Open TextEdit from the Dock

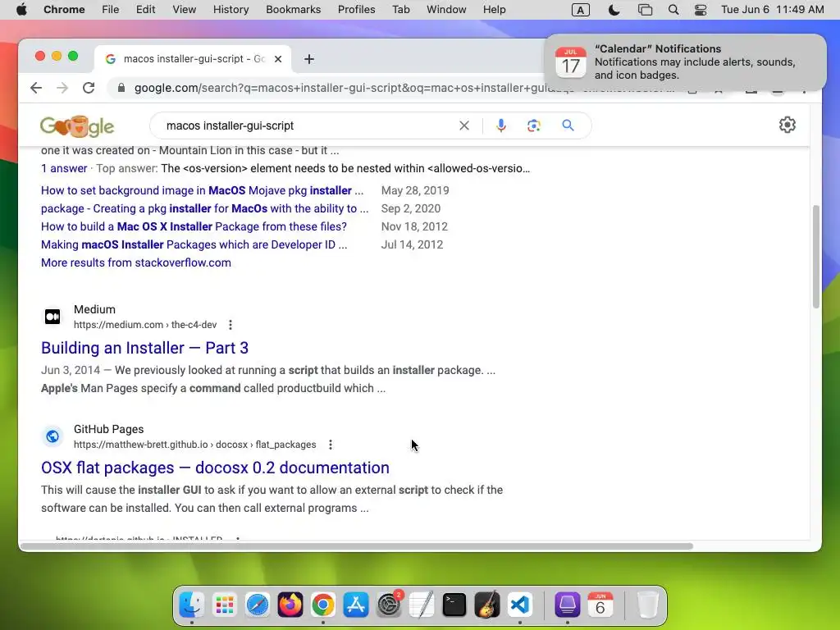422,605
